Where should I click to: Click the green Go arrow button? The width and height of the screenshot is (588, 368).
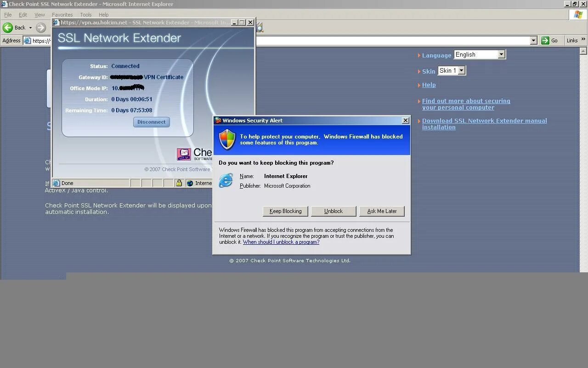pos(545,40)
